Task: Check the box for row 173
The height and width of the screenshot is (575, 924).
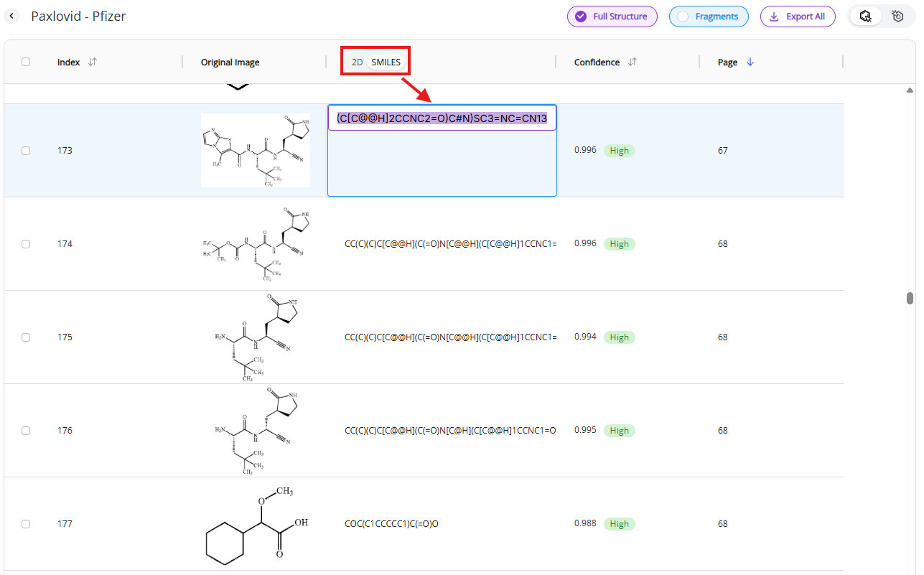Action: coord(26,151)
